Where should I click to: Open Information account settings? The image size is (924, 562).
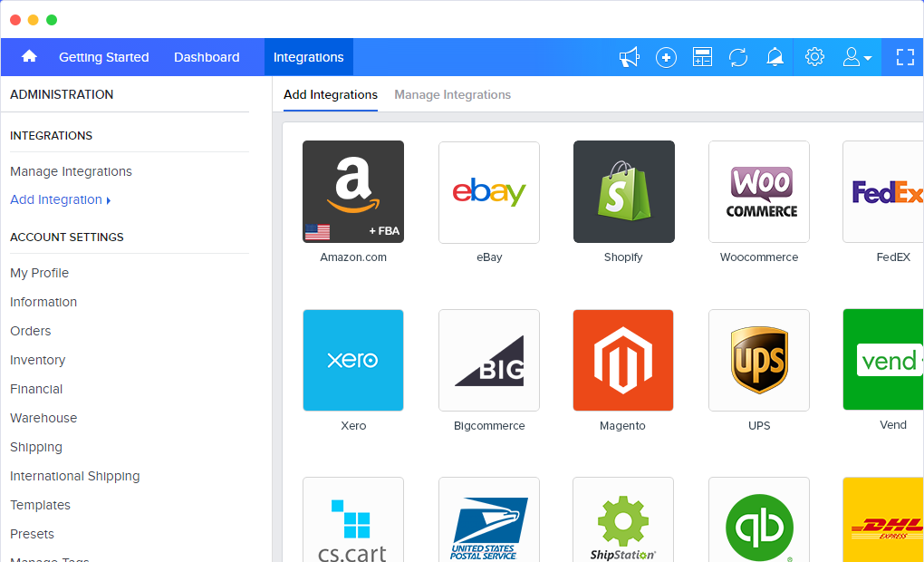(43, 302)
